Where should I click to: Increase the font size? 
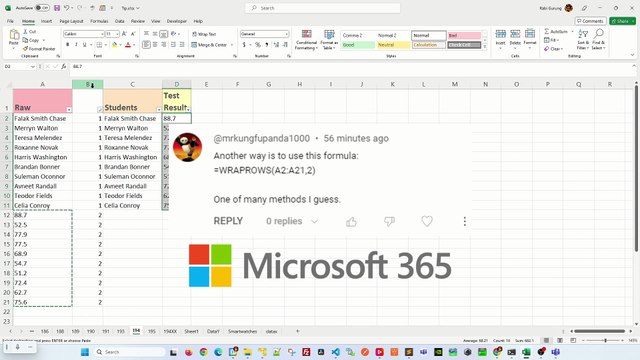coord(124,34)
